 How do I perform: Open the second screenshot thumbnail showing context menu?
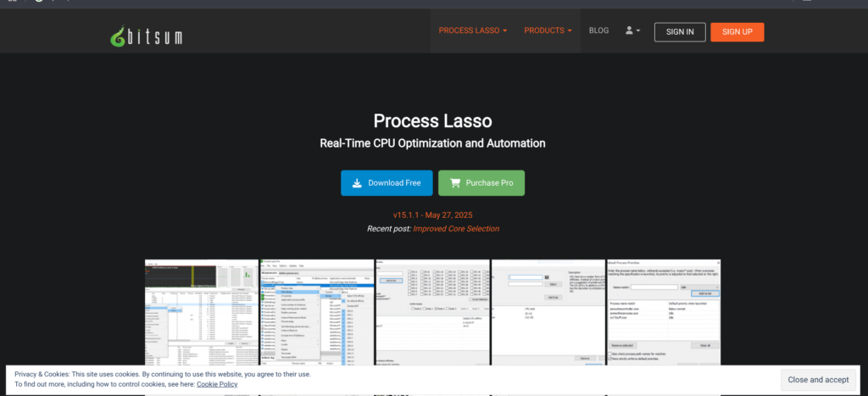317,312
